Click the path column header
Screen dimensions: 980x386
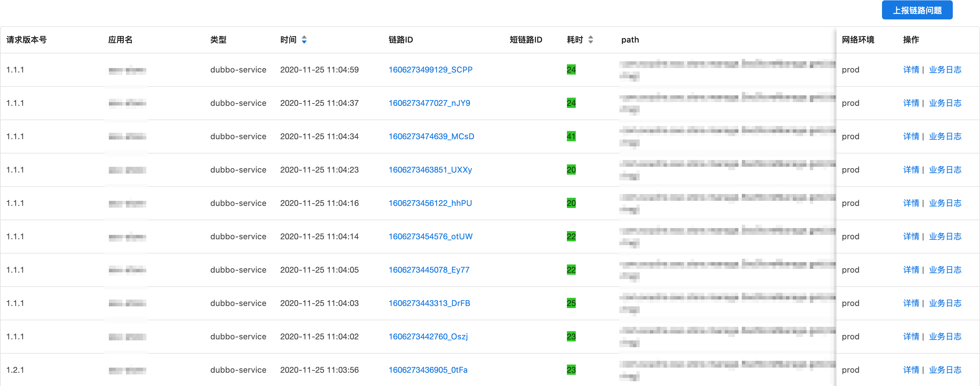point(630,39)
